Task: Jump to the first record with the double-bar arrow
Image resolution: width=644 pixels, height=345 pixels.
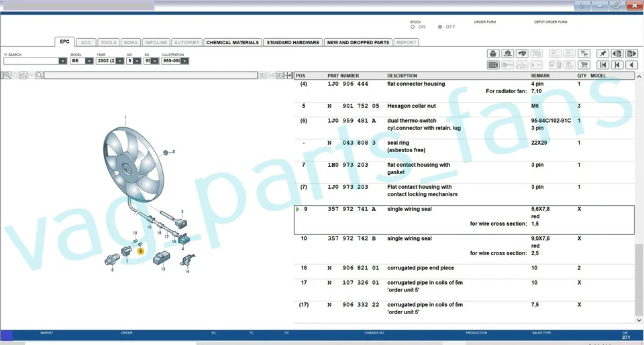Action: pyautogui.click(x=602, y=65)
